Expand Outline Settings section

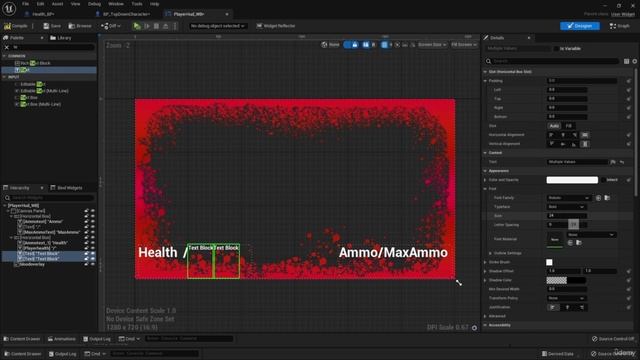[x=490, y=253]
